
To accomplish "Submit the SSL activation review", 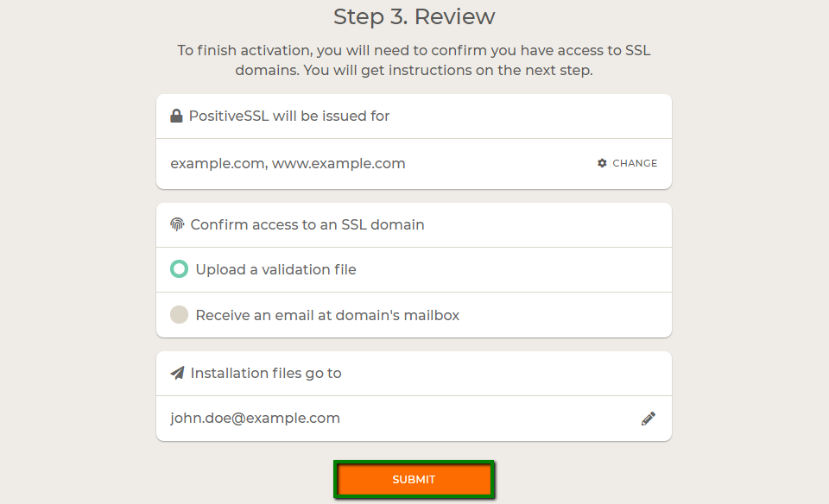I will pos(414,480).
